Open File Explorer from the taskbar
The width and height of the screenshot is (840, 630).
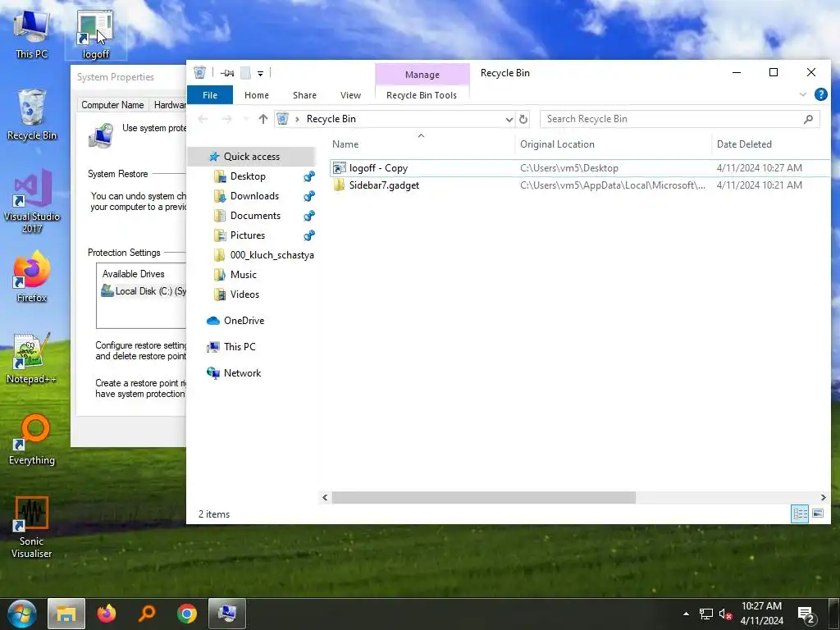click(x=66, y=614)
